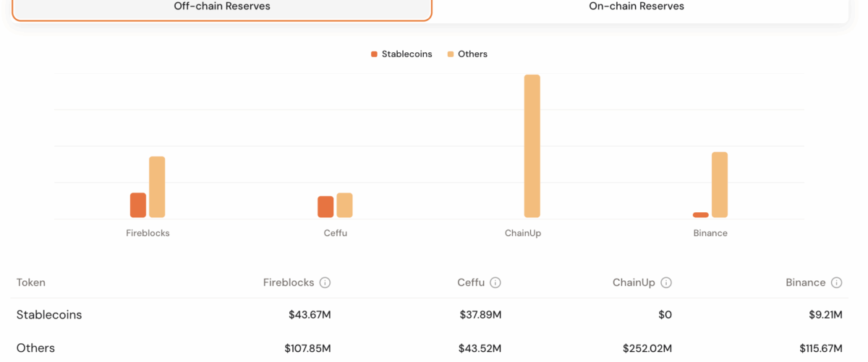Click the tall ChainUp Others bar
The width and height of the screenshot is (868, 362).
coord(532,146)
